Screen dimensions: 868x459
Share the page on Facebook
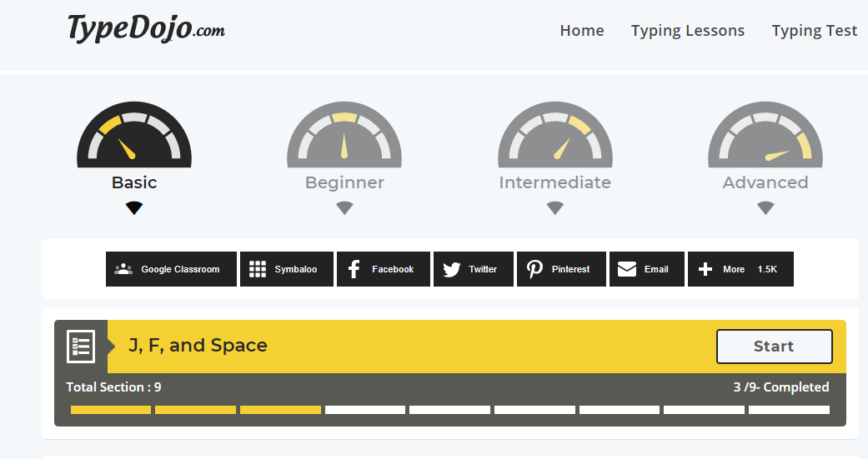[384, 269]
